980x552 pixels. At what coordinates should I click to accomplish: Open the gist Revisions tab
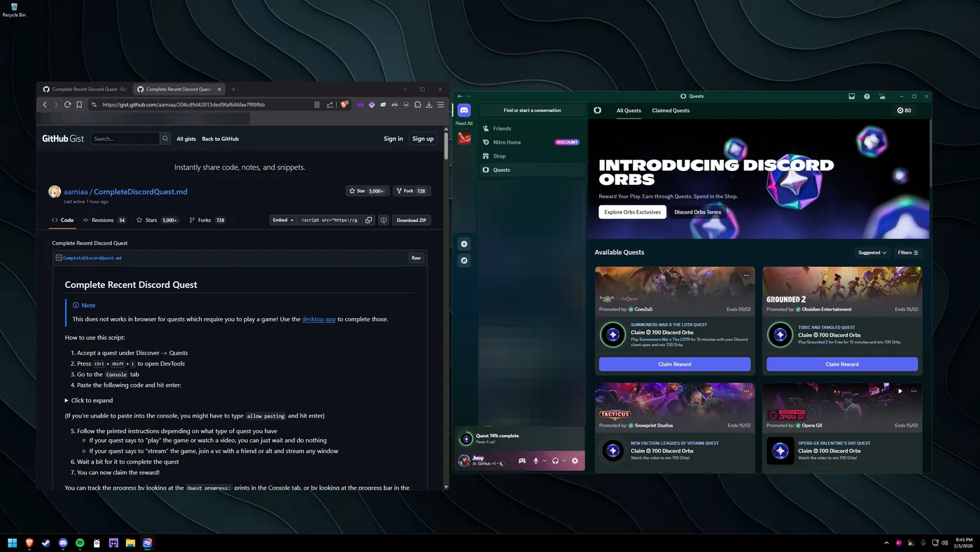point(104,220)
